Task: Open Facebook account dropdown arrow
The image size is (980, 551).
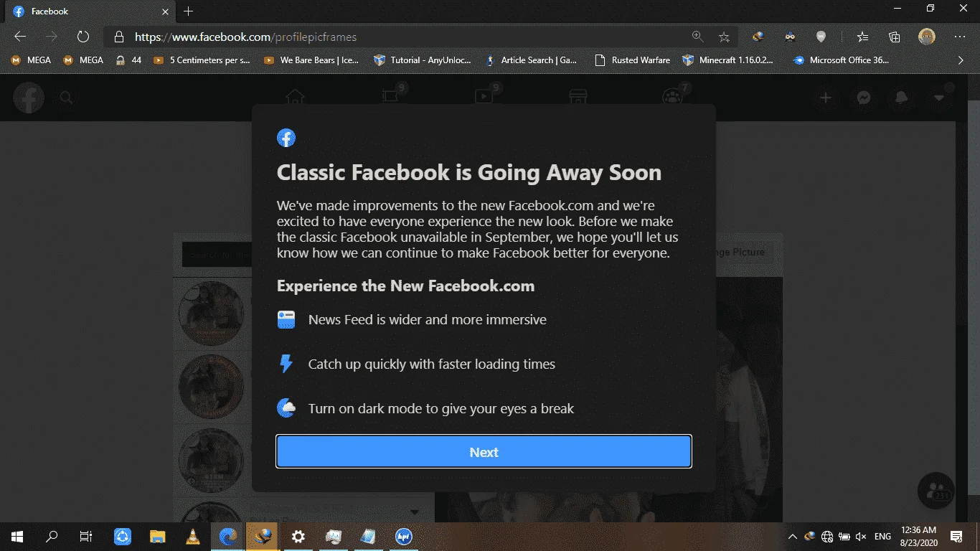Action: coord(939,98)
